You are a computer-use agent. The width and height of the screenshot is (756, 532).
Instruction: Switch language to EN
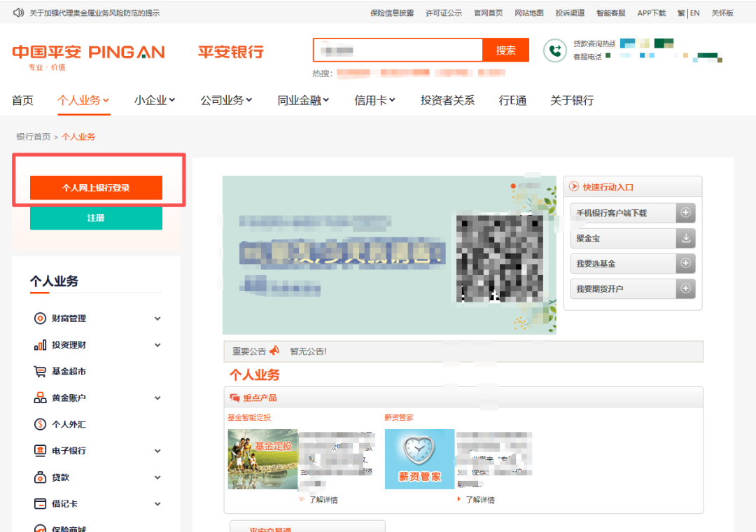(x=695, y=13)
